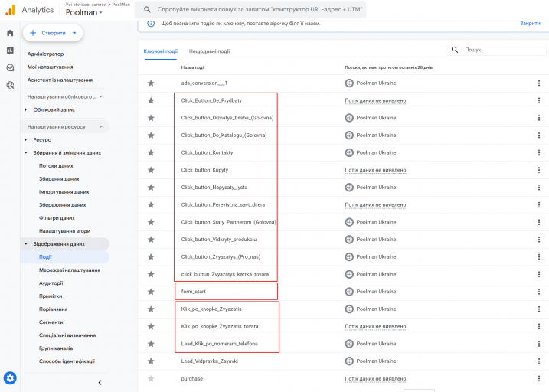Click the Admin gear icon at bottom left
The height and width of the screenshot is (392, 549).
click(x=10, y=377)
